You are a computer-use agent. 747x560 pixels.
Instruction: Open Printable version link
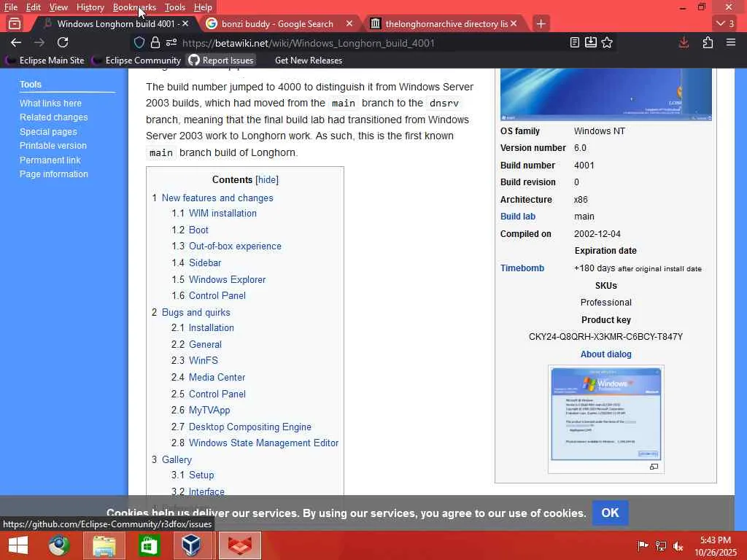pos(53,146)
